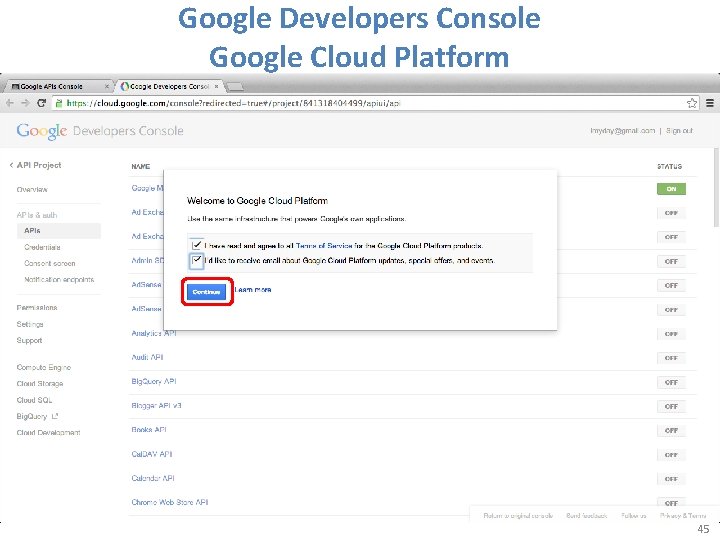Open Credentials in the sidebar
720x540 pixels.
(x=42, y=247)
